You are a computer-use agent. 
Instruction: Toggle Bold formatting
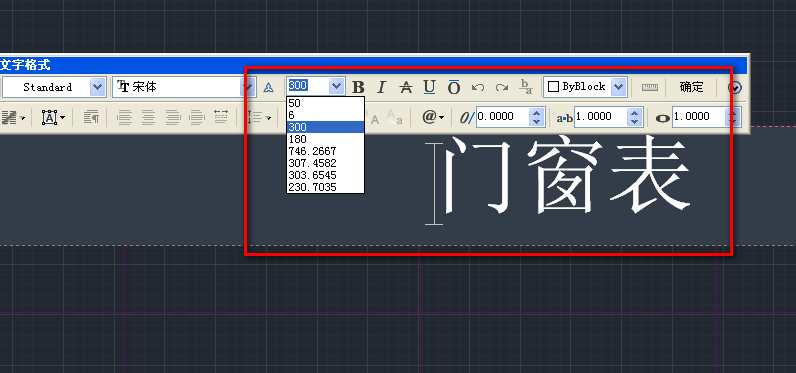tap(358, 87)
